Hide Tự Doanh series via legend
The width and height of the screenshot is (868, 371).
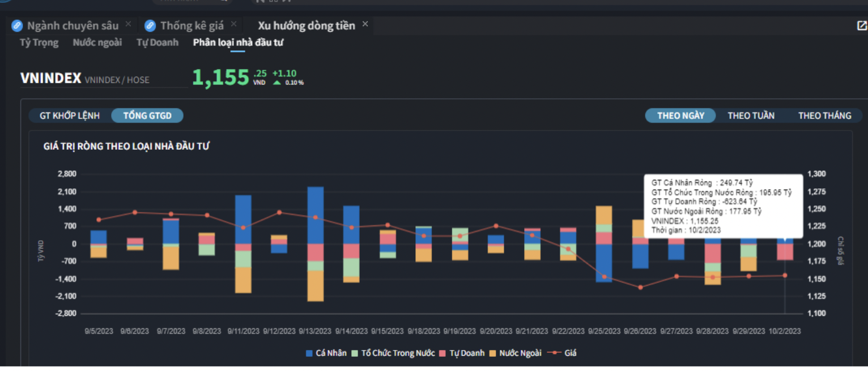click(462, 353)
